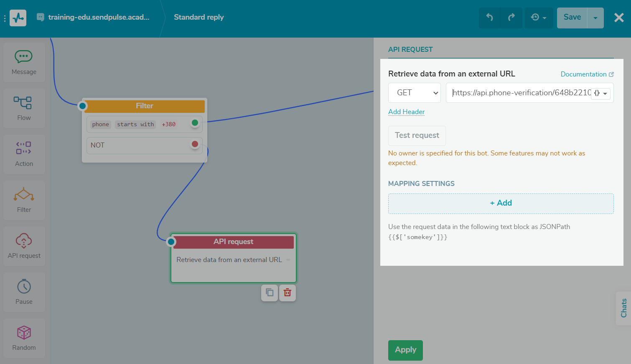The height and width of the screenshot is (364, 631).
Task: Open the Save options dropdown arrow
Action: click(595, 18)
